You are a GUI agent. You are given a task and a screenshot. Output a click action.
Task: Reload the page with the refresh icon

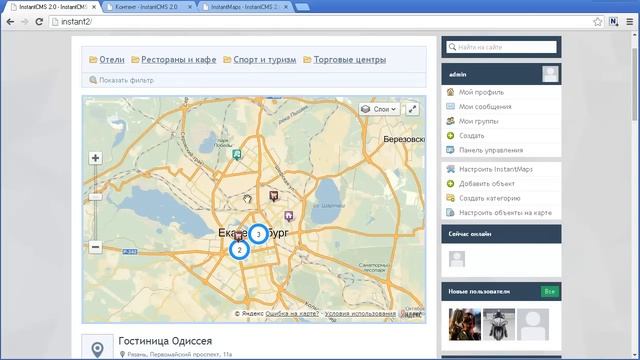[x=39, y=22]
